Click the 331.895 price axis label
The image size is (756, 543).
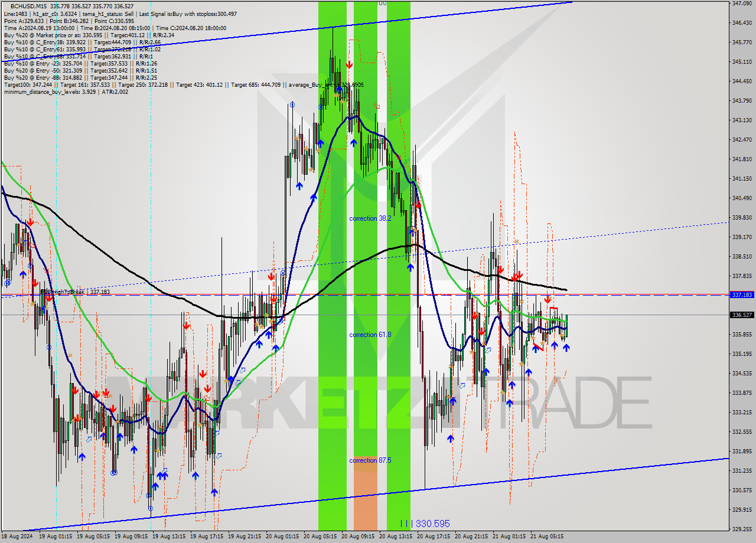742,451
